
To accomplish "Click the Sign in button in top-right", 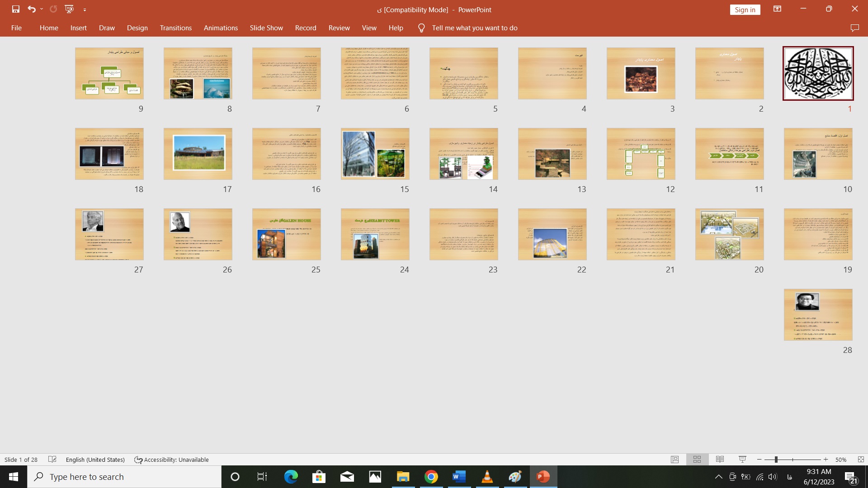I will point(746,9).
